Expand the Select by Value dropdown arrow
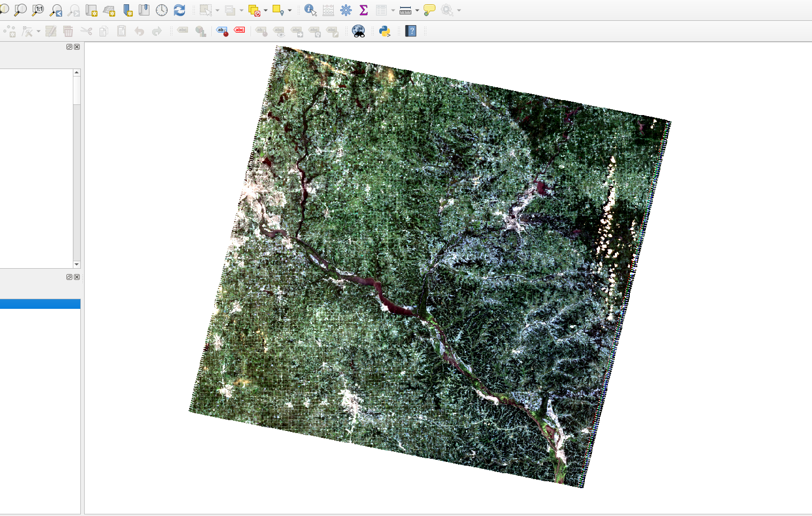The height and width of the screenshot is (516, 812). pos(242,10)
